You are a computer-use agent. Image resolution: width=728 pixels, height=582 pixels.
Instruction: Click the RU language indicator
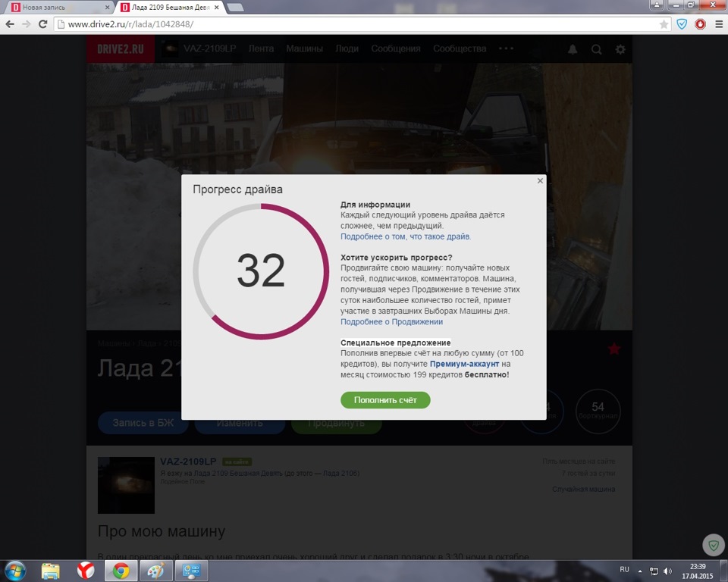click(624, 569)
